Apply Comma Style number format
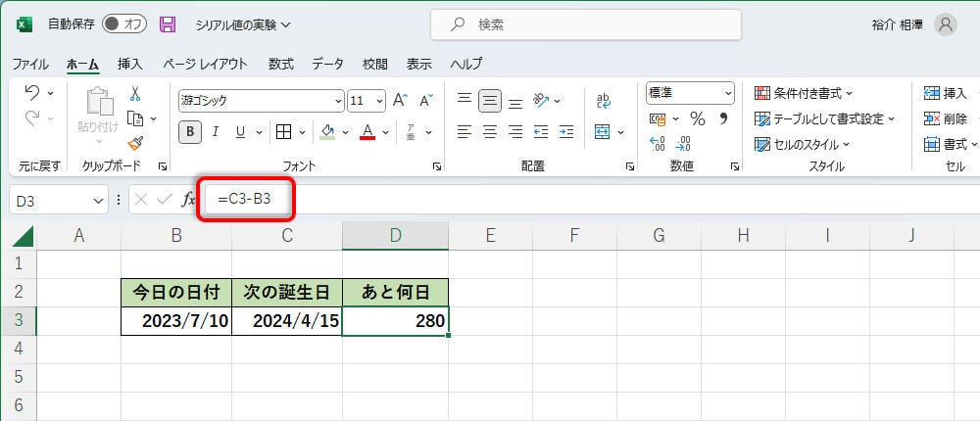Image resolution: width=980 pixels, height=421 pixels. [723, 118]
